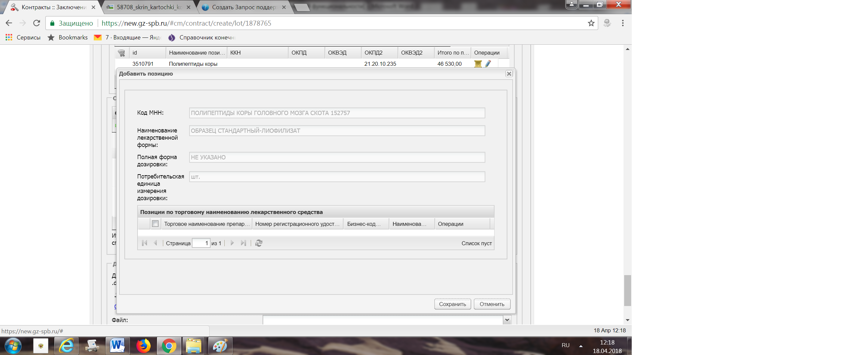Click the Отменить button

[x=492, y=304]
